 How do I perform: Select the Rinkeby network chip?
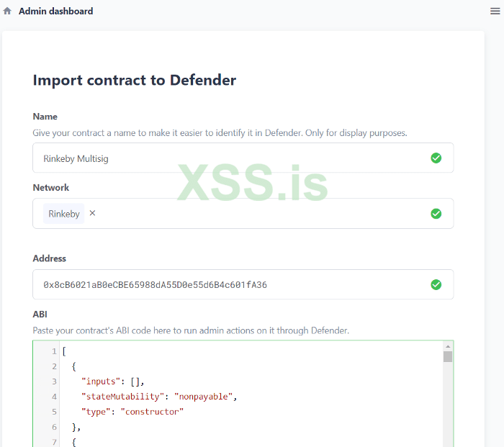[x=64, y=214]
